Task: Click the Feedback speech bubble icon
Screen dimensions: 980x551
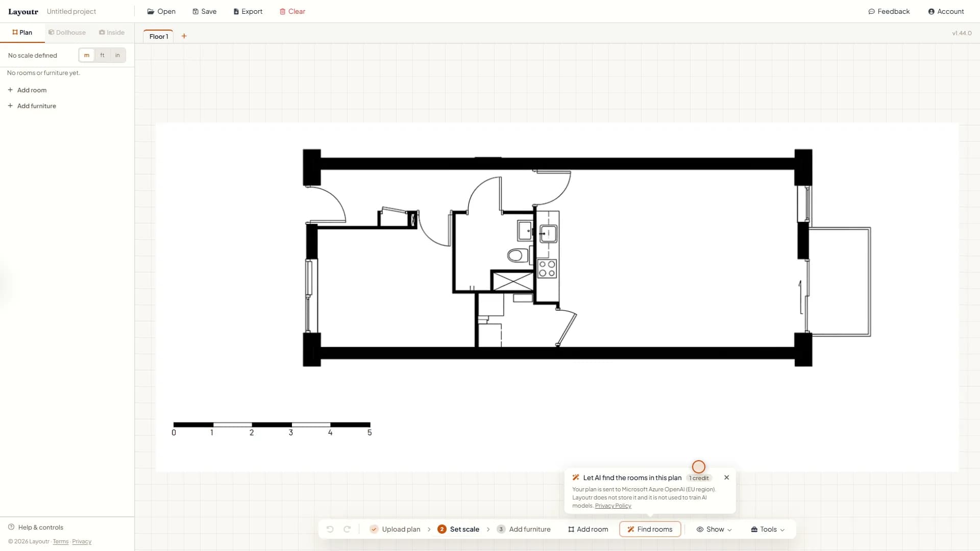Action: pos(871,11)
